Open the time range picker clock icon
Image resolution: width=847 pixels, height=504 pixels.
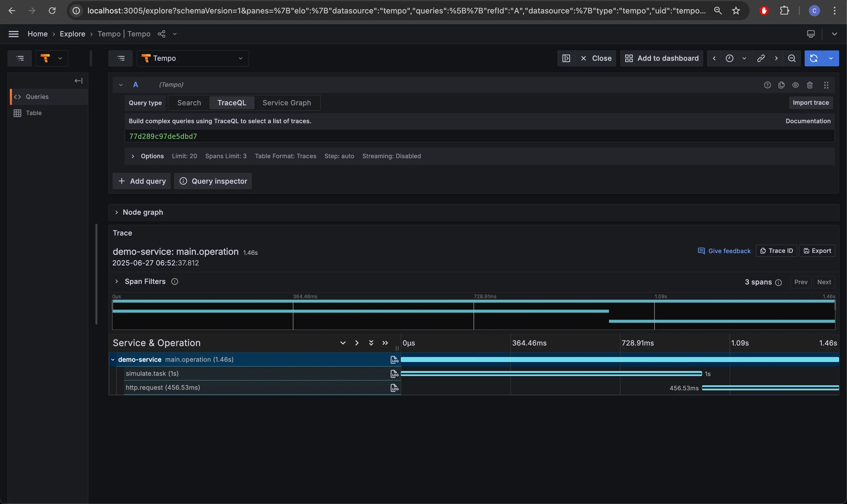pyautogui.click(x=729, y=58)
